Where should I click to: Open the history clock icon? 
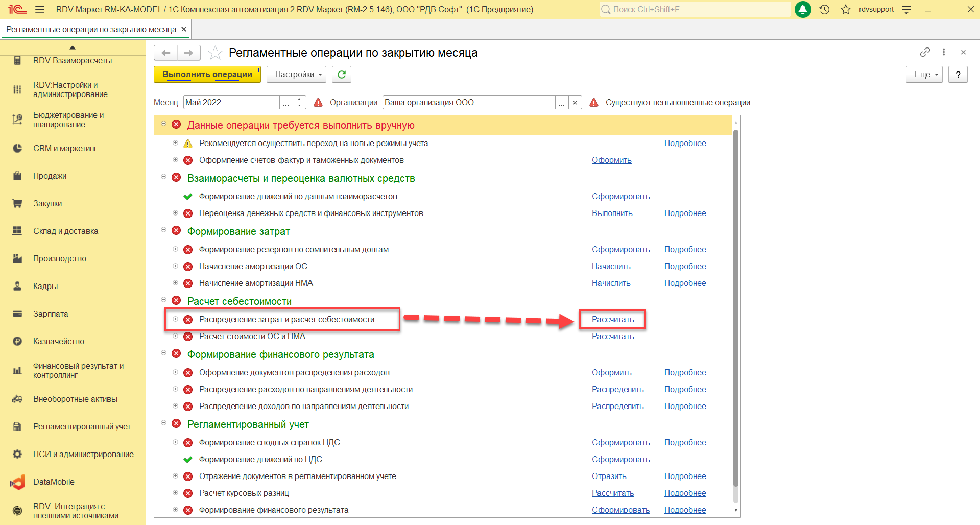click(x=824, y=10)
